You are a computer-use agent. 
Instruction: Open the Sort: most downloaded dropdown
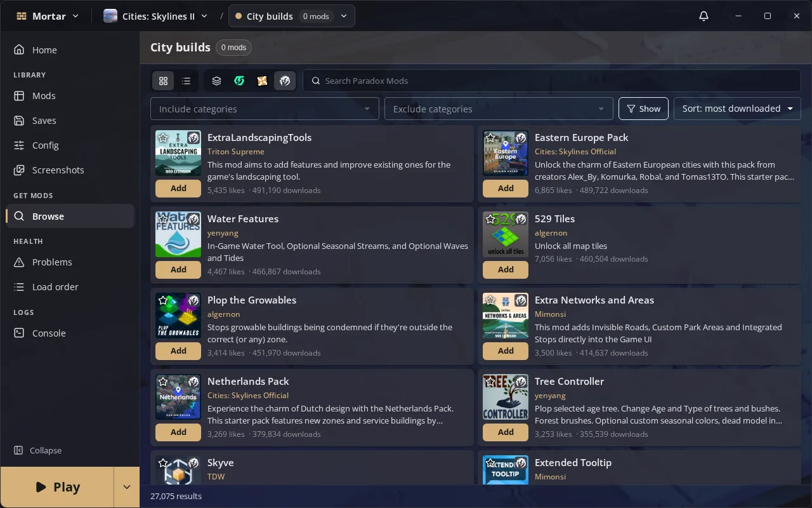737,109
